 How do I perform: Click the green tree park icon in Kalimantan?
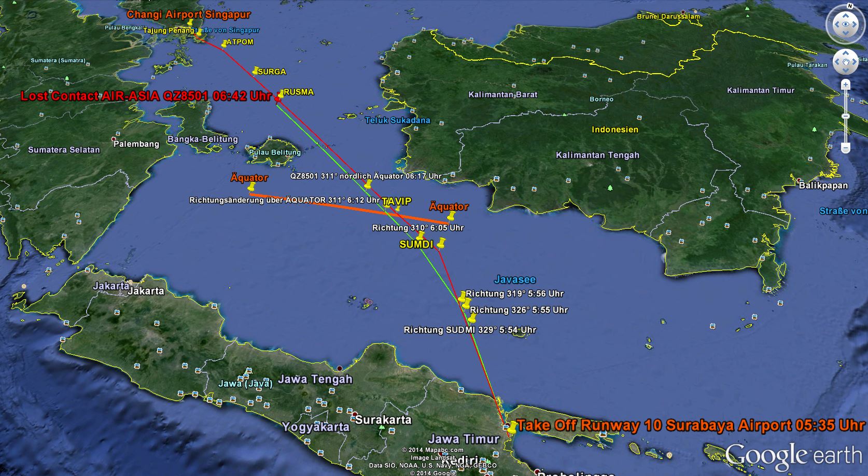click(x=610, y=187)
